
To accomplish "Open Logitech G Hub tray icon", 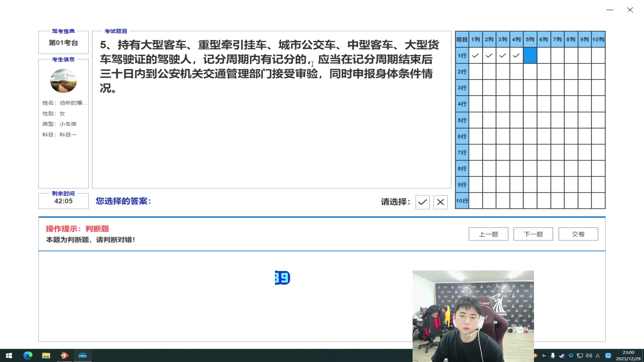I will tap(544, 356).
